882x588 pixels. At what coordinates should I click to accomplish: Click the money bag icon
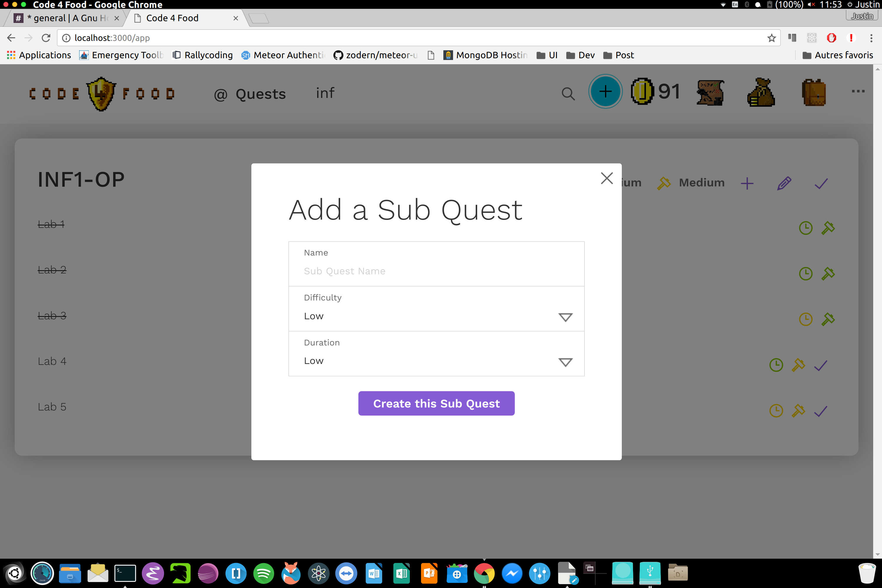761,92
